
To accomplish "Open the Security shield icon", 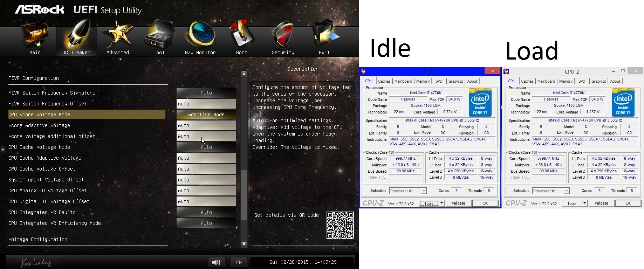I will coord(283,35).
